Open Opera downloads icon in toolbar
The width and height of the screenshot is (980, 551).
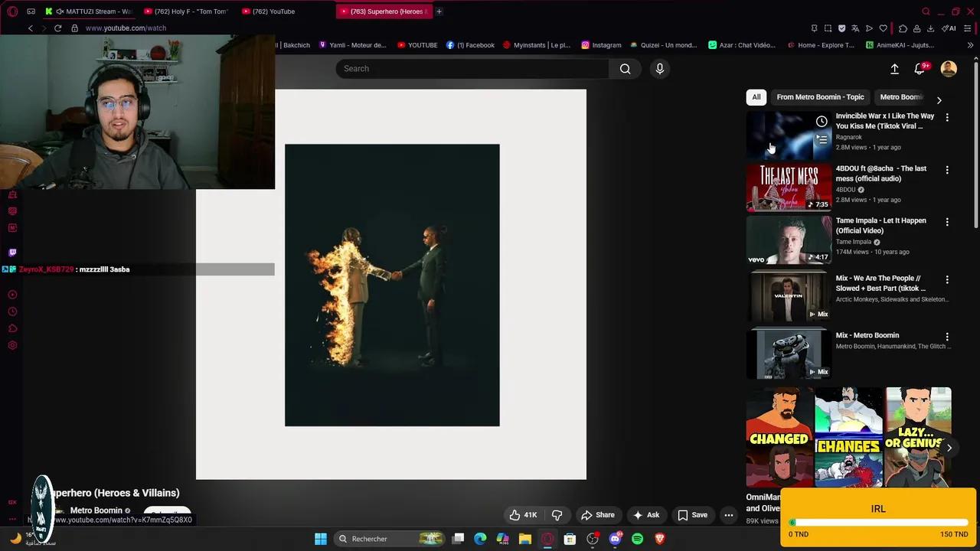pyautogui.click(x=930, y=28)
